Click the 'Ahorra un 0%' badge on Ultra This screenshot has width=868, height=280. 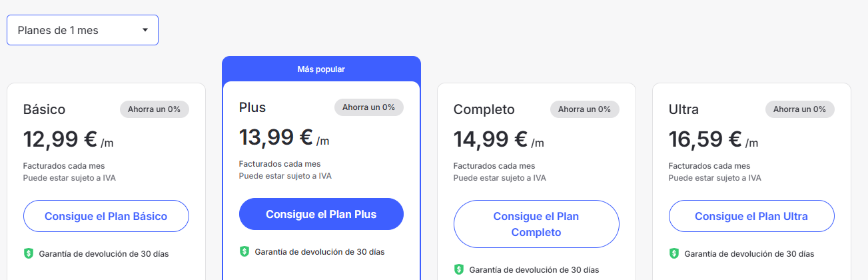[800, 109]
